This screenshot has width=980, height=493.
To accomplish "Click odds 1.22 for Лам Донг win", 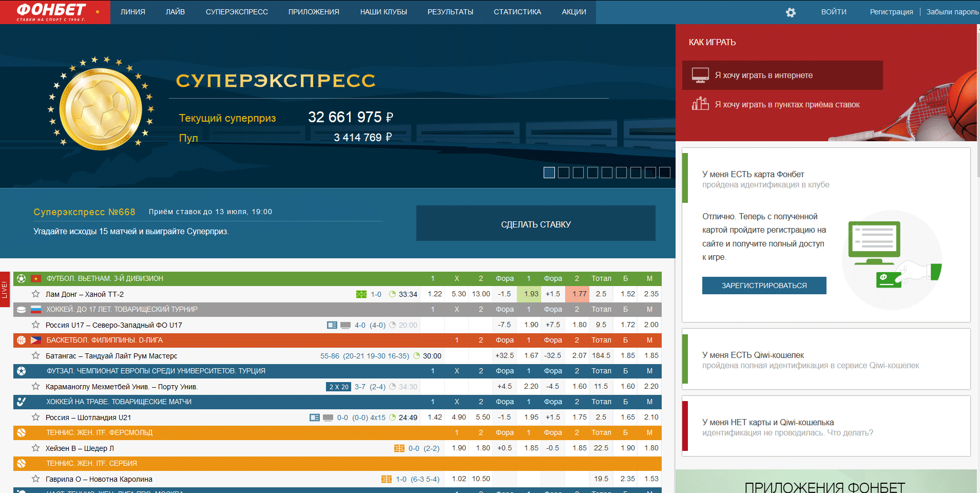I will tap(433, 294).
